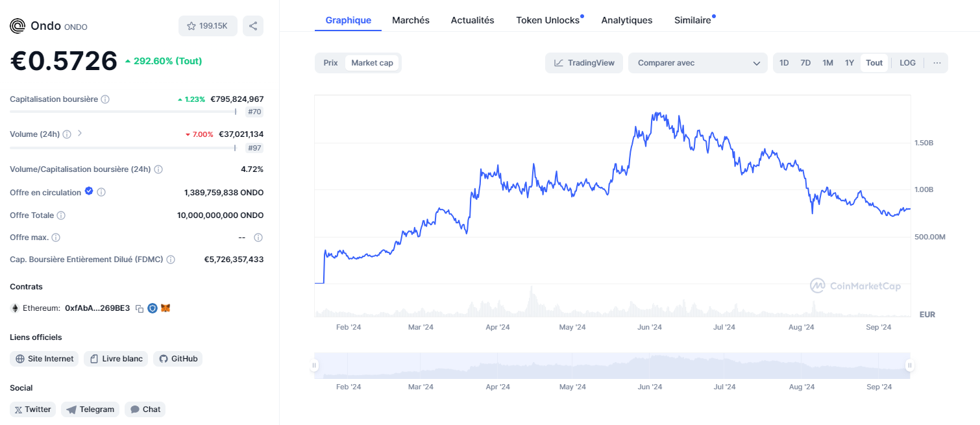Set chart range to 1Y
The width and height of the screenshot is (980, 425).
click(849, 63)
